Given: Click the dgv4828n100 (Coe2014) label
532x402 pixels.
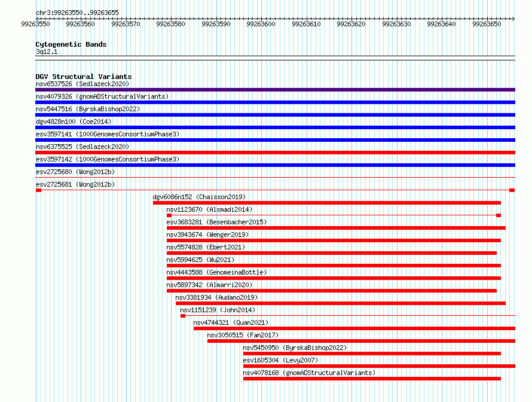Looking at the screenshot, I should (74, 121).
